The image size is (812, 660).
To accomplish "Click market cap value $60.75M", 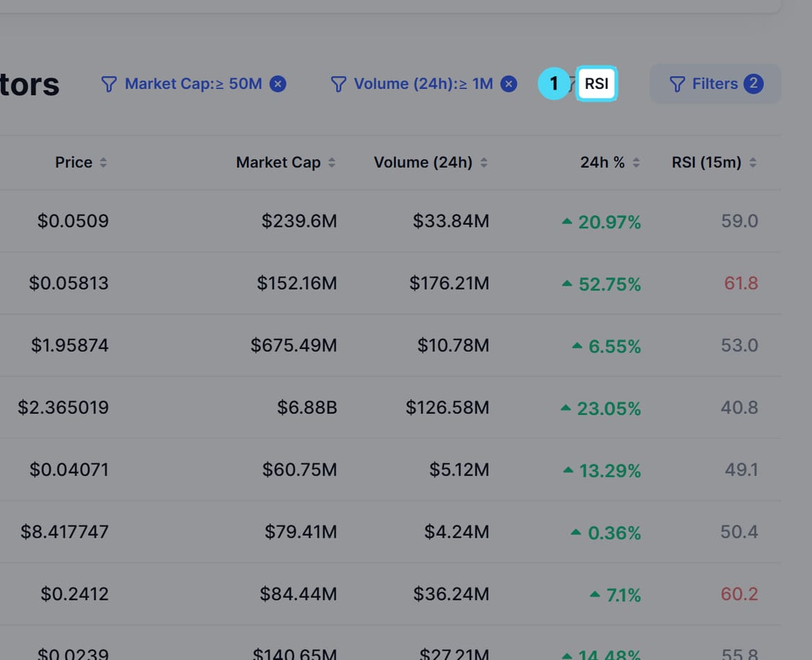I will (x=299, y=470).
